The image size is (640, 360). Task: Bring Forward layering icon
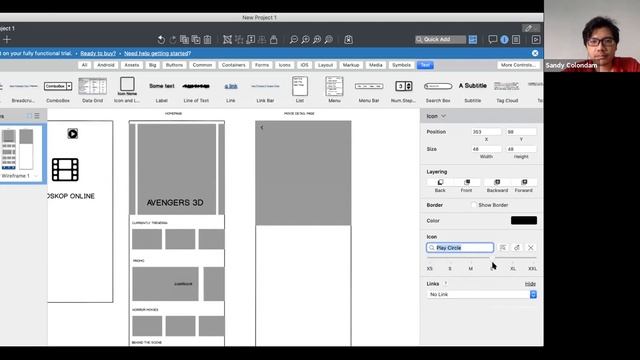pyautogui.click(x=524, y=182)
